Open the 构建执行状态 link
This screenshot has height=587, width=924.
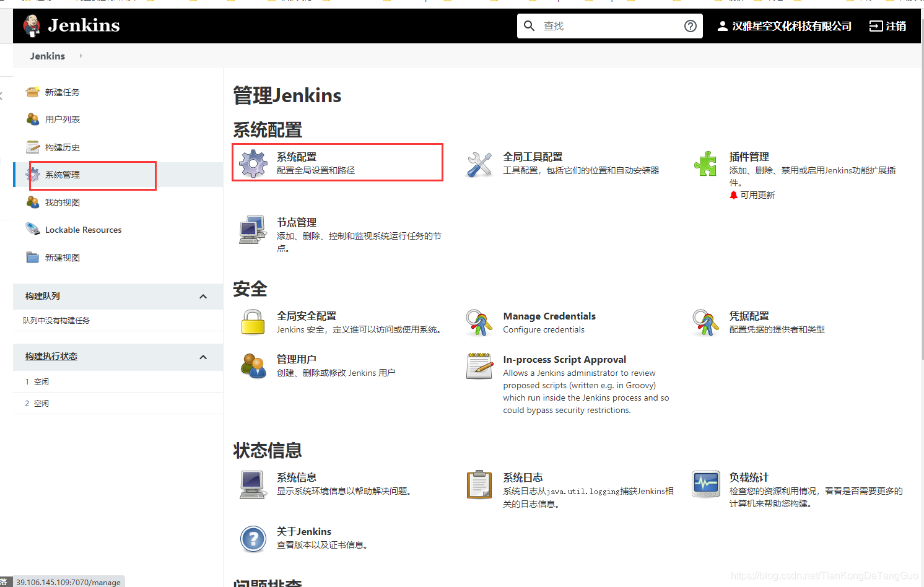[x=51, y=357]
